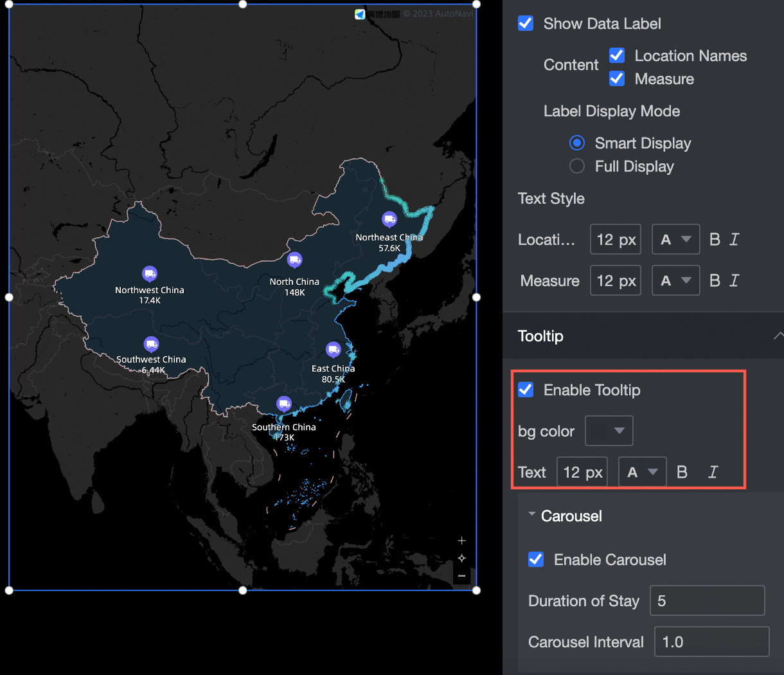Italicize the tooltip text
This screenshot has height=675, width=784.
713,472
